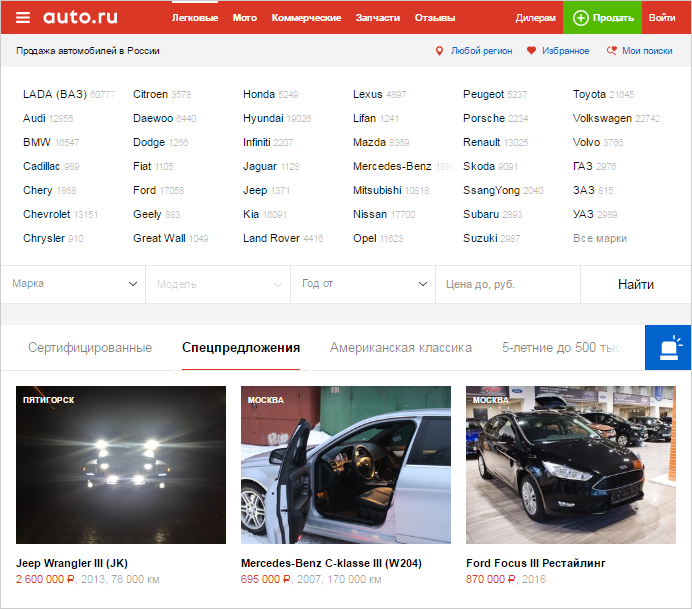
Task: Click the Volkswagen brand link
Action: [x=602, y=118]
